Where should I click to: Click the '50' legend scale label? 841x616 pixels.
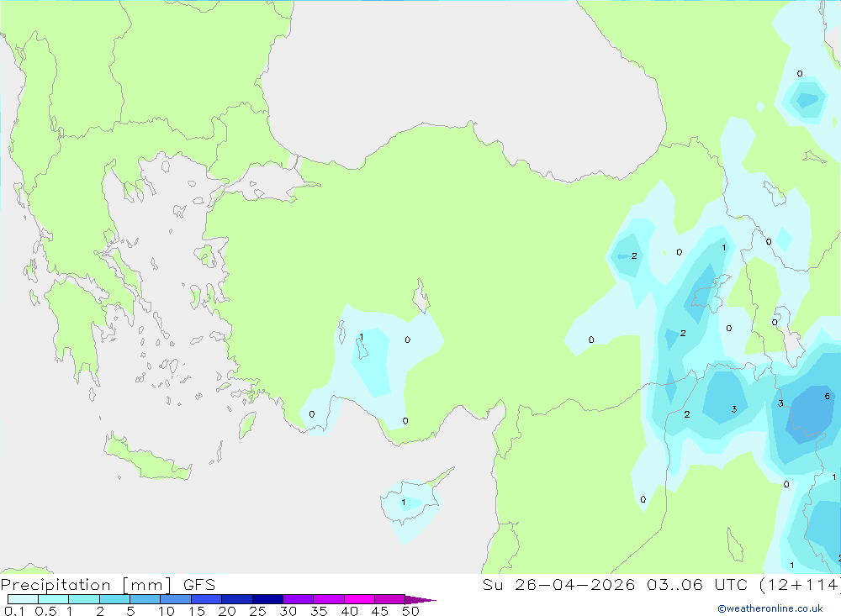pos(411,611)
